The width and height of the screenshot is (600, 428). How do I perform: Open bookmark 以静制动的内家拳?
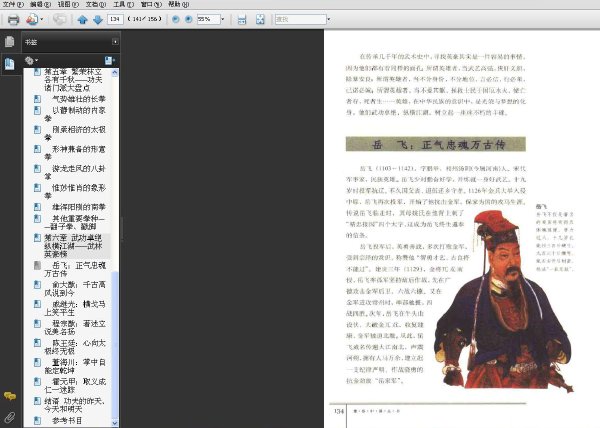75,114
